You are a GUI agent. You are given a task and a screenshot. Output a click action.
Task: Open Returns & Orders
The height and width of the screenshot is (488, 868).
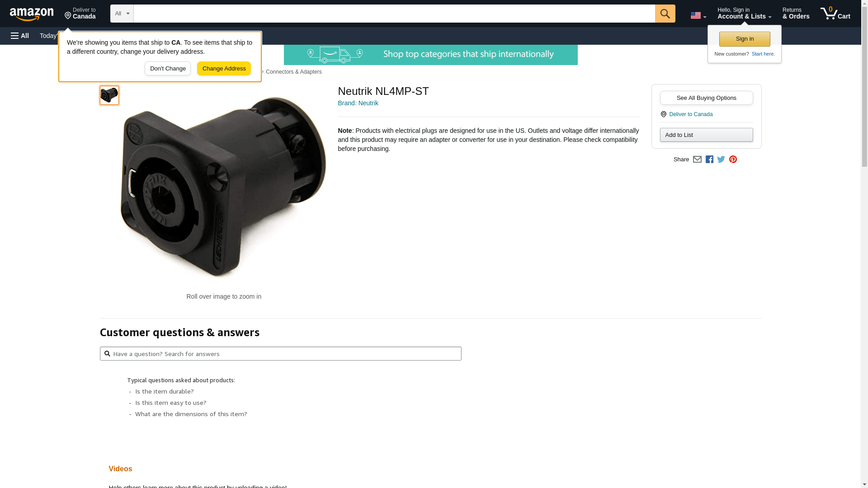(x=796, y=14)
